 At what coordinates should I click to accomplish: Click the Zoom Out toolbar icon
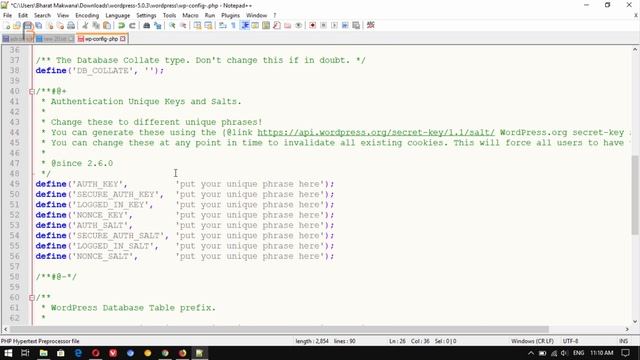tap(183, 25)
